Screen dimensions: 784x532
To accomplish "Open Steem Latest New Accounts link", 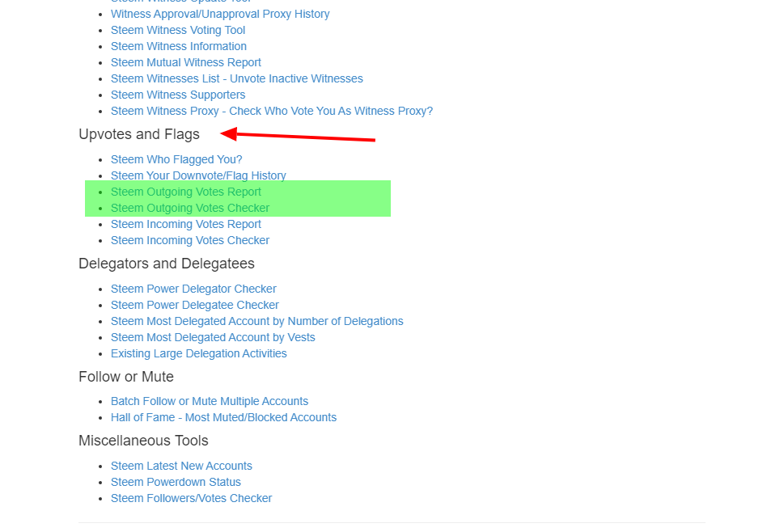I will [181, 466].
